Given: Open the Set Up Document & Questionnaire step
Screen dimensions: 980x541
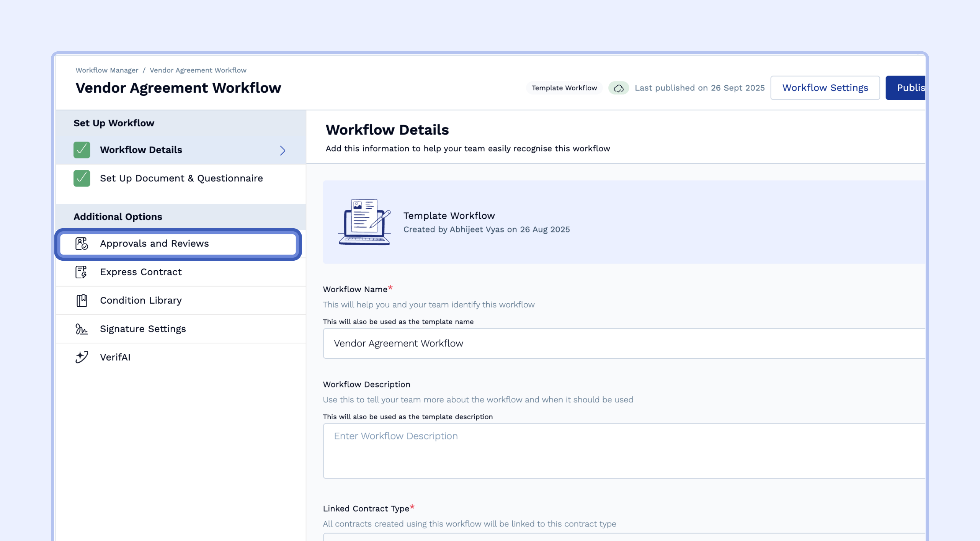Looking at the screenshot, I should click(181, 178).
